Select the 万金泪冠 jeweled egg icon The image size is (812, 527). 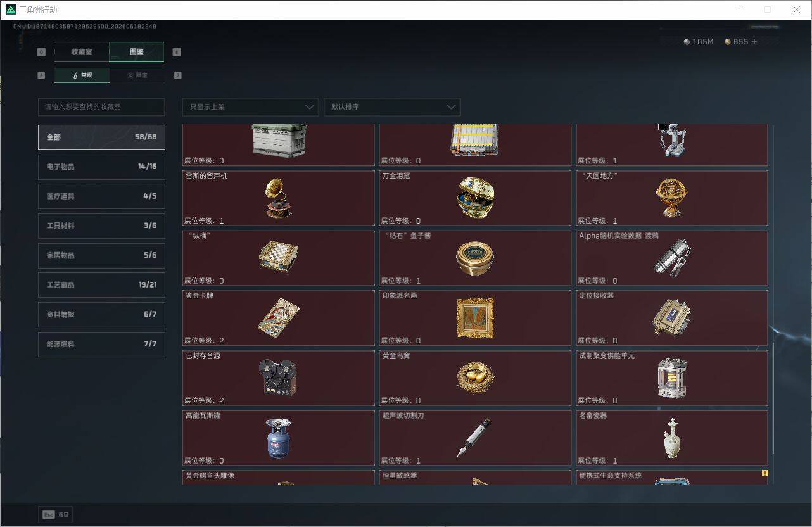point(475,198)
